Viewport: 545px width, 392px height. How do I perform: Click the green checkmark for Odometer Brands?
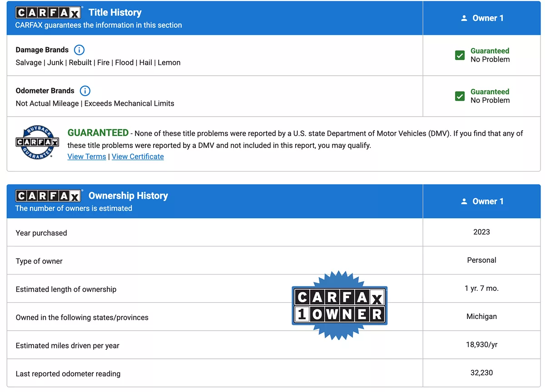460,96
